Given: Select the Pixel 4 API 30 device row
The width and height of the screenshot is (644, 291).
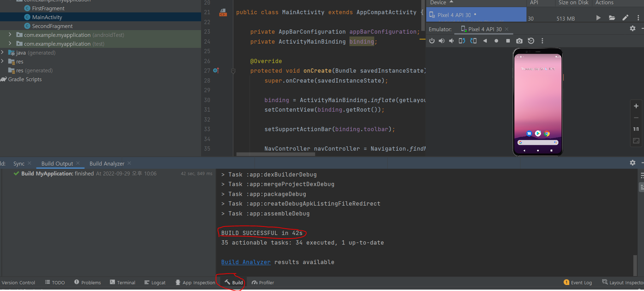Looking at the screenshot, I should coord(476,15).
